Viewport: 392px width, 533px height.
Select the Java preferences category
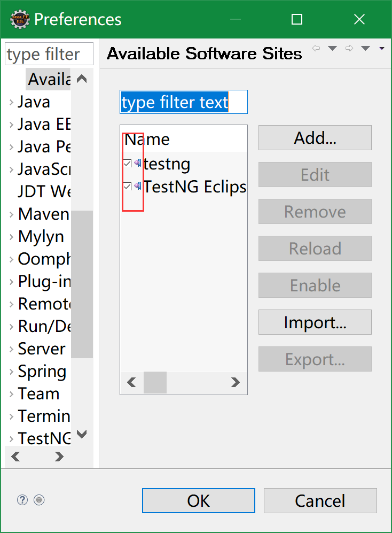tap(34, 102)
